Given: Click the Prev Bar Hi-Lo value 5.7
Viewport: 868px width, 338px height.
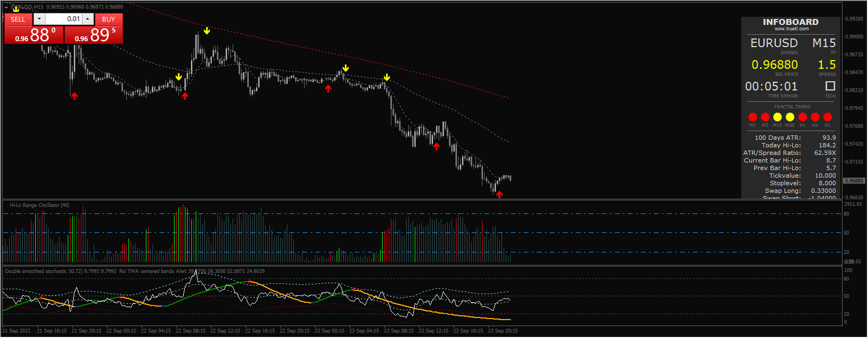Looking at the screenshot, I should (831, 168).
